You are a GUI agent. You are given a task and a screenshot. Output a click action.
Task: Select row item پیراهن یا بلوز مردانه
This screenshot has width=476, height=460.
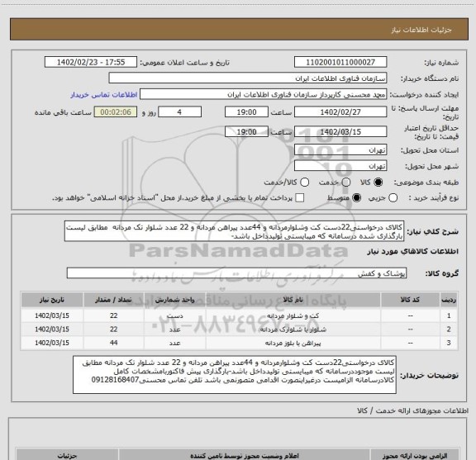click(x=293, y=343)
